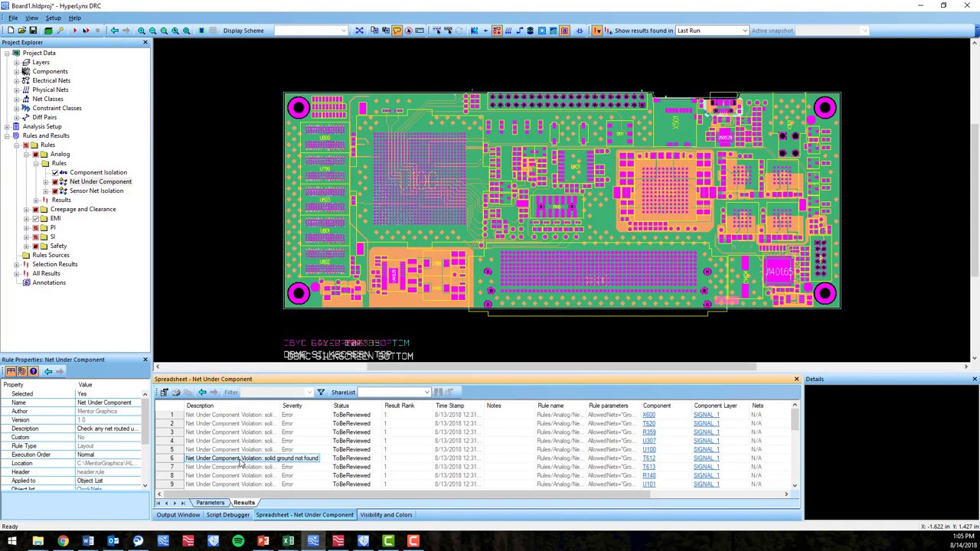Switch to the Output Window tab
This screenshot has height=551, width=980.
[x=178, y=515]
